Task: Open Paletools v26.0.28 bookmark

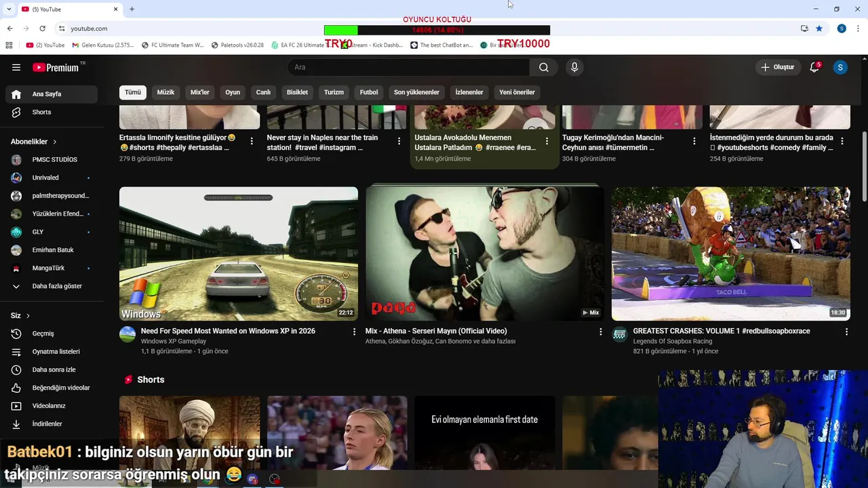Action: pos(237,45)
